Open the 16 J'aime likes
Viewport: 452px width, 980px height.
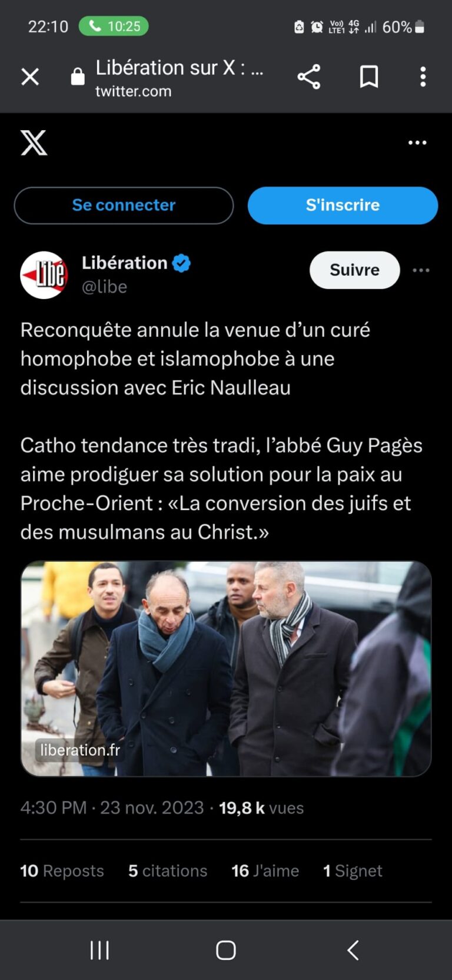click(265, 871)
